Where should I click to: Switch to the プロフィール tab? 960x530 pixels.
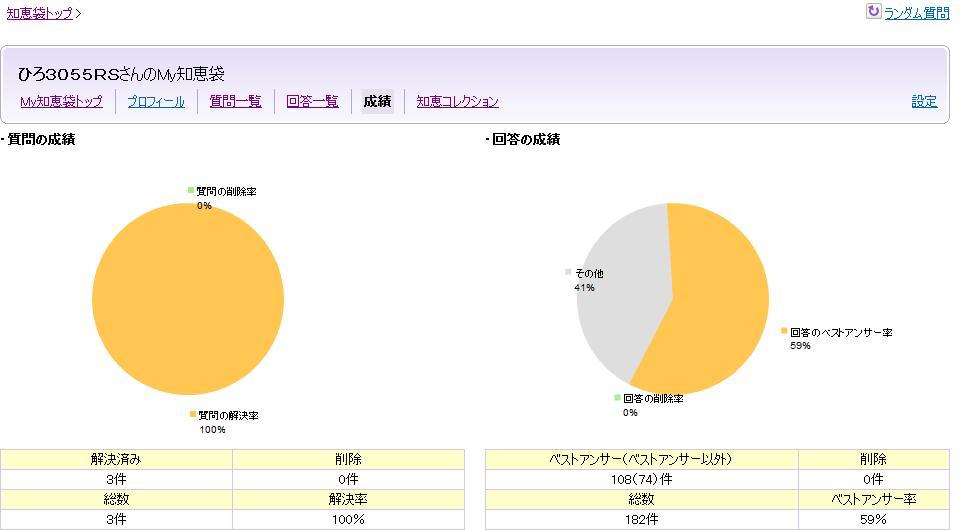(x=156, y=101)
